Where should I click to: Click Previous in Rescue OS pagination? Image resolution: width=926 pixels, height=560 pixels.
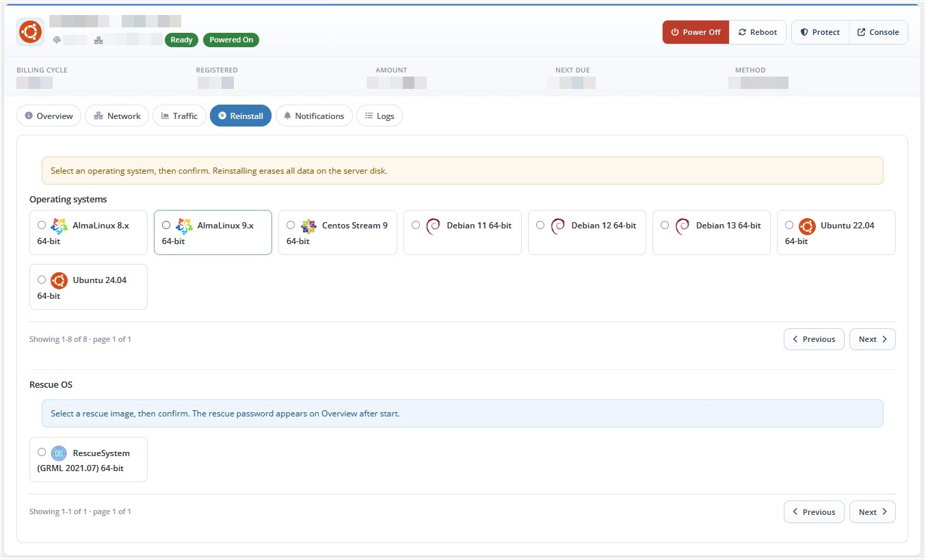point(814,511)
